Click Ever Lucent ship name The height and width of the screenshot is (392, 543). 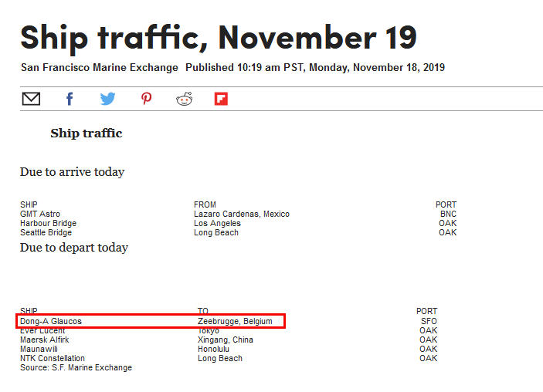click(x=42, y=331)
